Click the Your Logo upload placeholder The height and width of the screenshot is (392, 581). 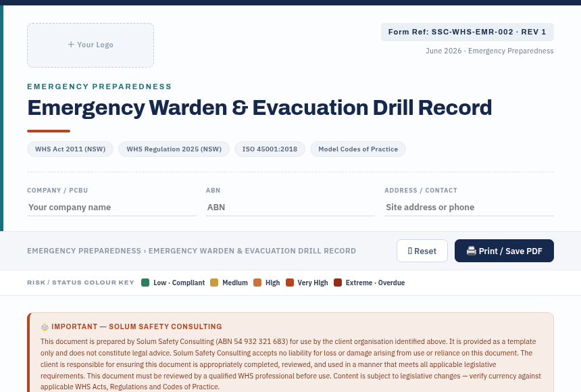coord(91,45)
